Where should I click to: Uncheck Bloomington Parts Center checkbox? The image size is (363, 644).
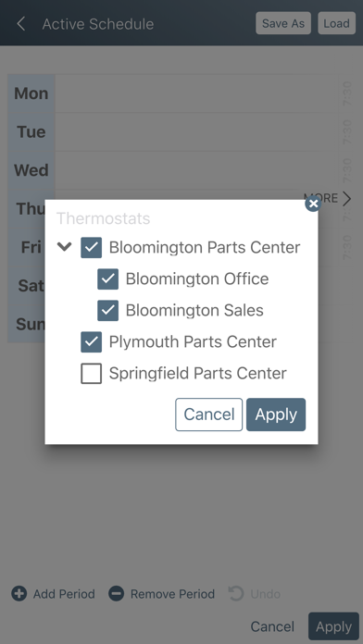pyautogui.click(x=92, y=248)
